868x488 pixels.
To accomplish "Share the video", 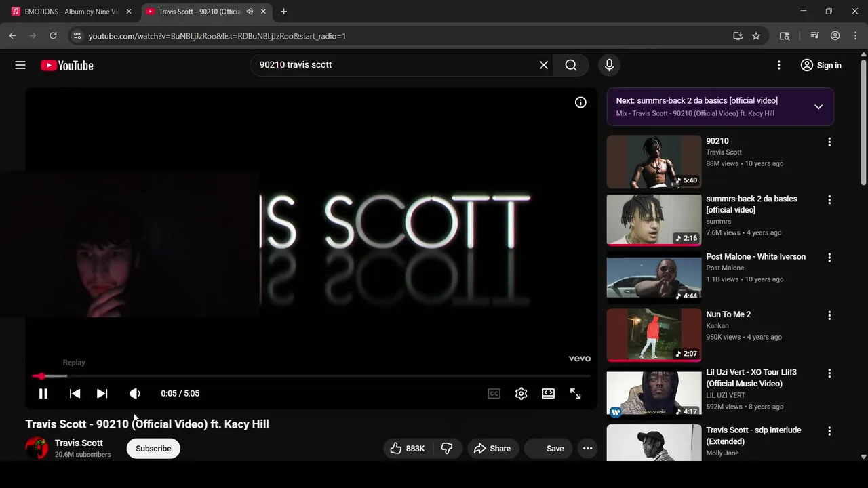I will tap(492, 449).
